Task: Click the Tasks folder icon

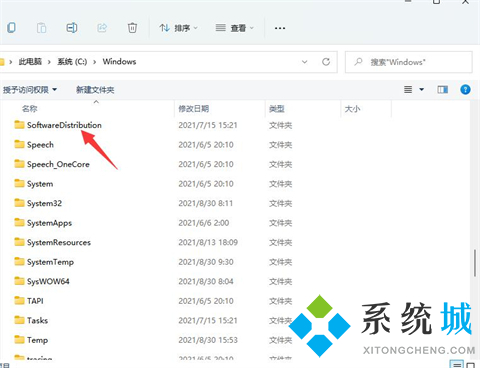Action: [x=19, y=320]
